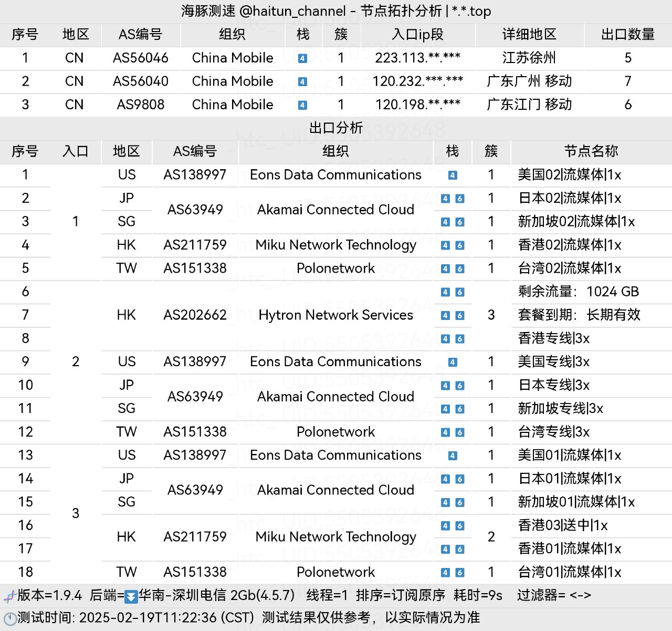Click the 广东江门 移动 detailed region cell
Screen dimensions: 672x631
pos(529,105)
